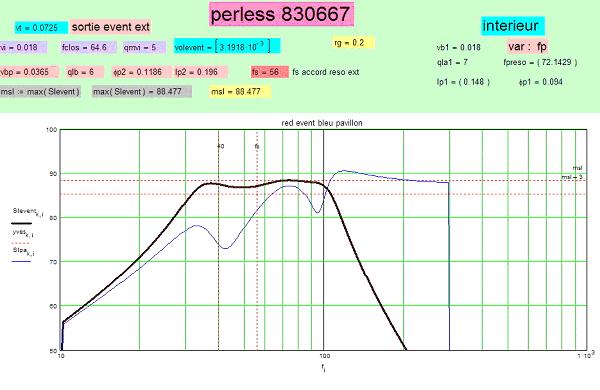
Task: Click the perless 830667 title
Action: click(281, 14)
